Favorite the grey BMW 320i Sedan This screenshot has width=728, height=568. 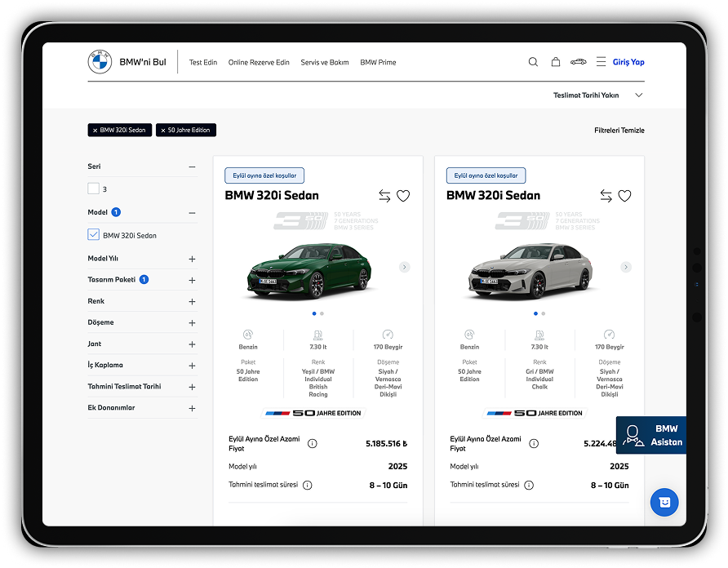(x=625, y=196)
